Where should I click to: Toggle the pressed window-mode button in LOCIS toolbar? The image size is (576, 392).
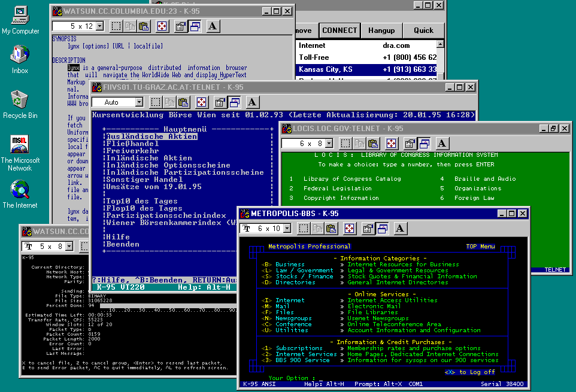click(x=424, y=144)
